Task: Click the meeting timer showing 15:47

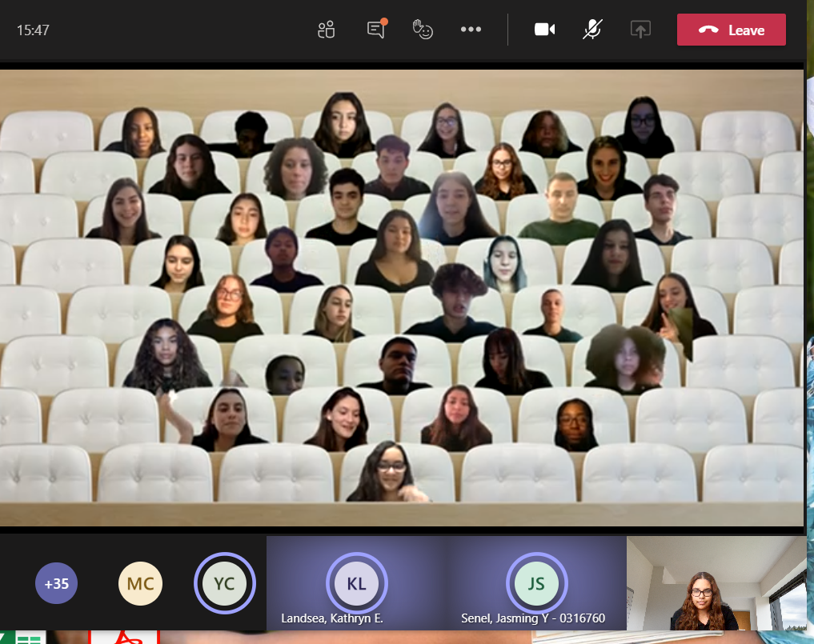Action: [33, 30]
